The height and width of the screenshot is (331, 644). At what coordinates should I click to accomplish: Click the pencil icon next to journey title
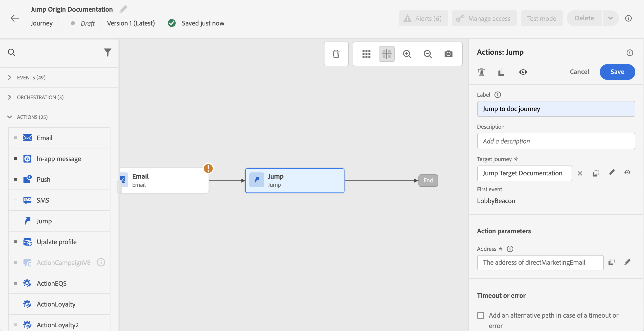(x=123, y=9)
